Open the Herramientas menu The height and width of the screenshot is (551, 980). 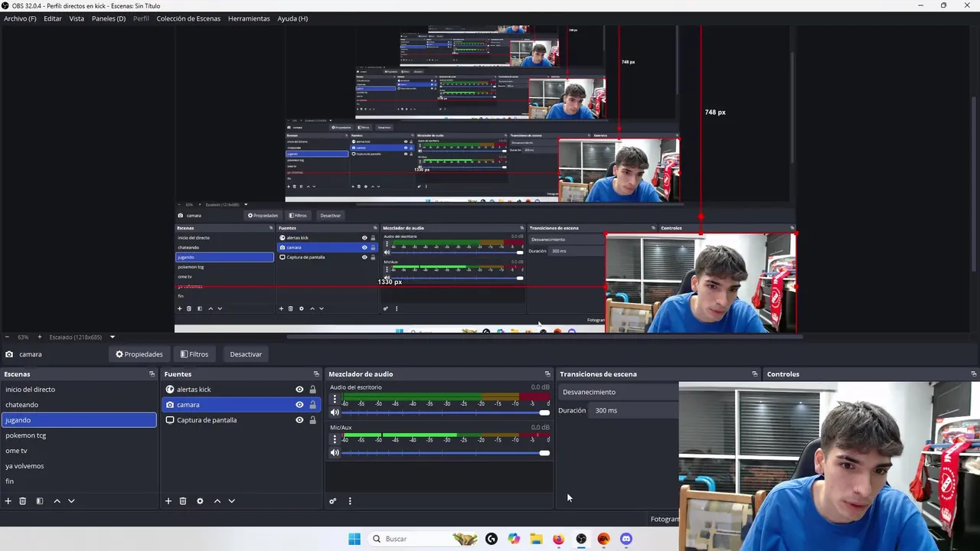tap(249, 18)
